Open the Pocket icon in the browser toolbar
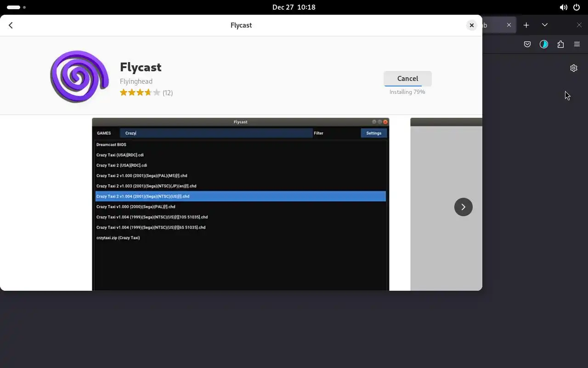588x368 pixels. tap(527, 44)
